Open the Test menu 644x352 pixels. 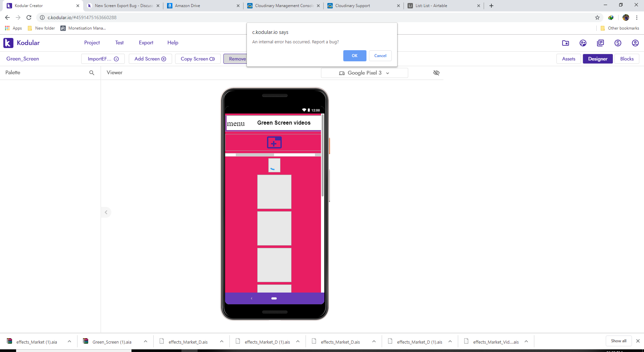tap(119, 43)
